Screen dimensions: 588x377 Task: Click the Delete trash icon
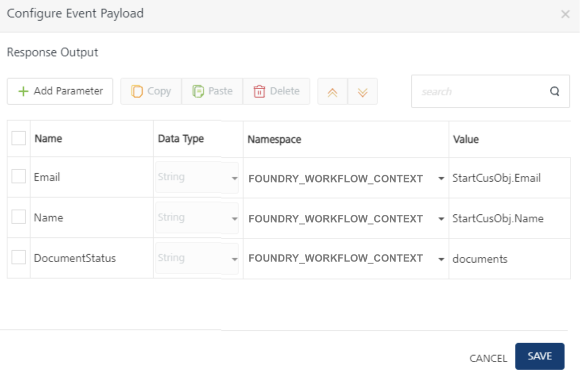[x=259, y=91]
